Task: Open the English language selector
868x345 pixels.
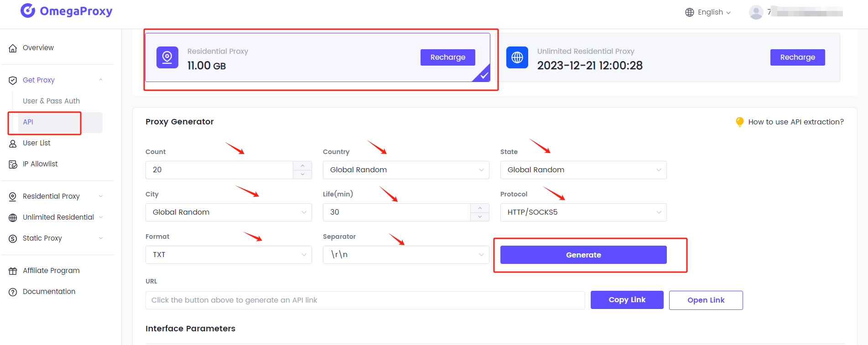Action: [x=708, y=12]
